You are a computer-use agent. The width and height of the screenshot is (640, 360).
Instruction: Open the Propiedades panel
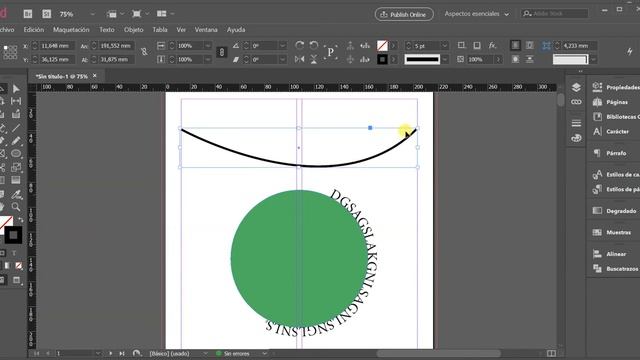click(616, 87)
